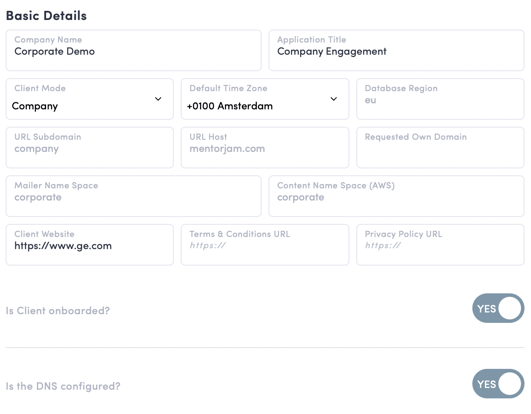The image size is (531, 414).
Task: Click the URL Host mentorjam.com field
Action: click(x=265, y=148)
